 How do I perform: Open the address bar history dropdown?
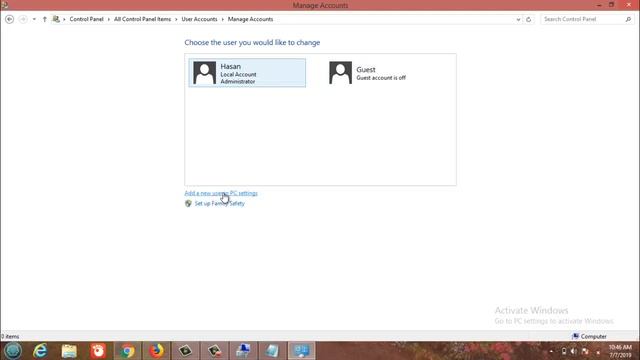(x=518, y=19)
